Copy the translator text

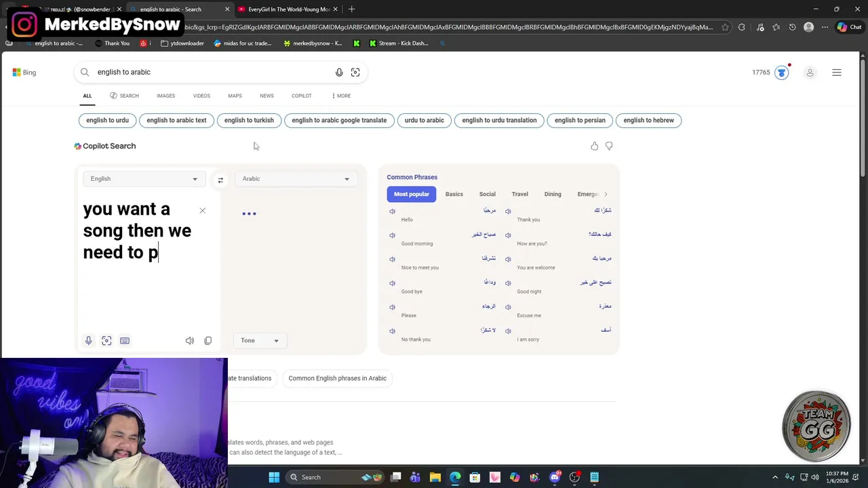tap(208, 340)
